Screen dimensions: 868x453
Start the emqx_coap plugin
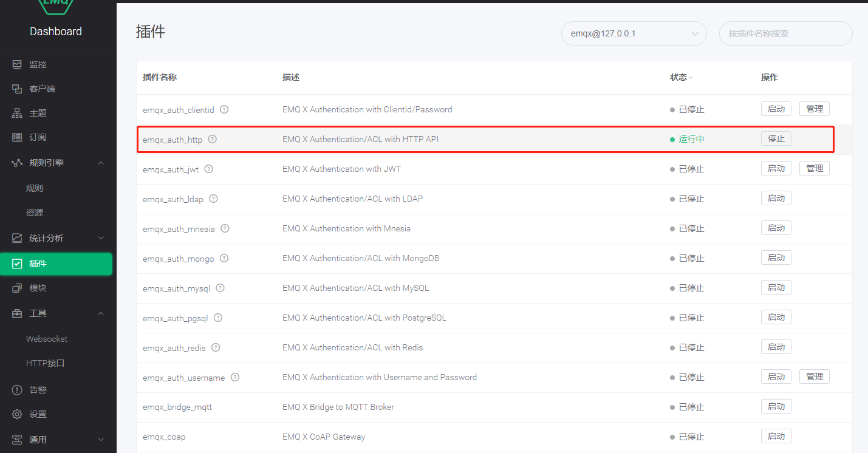(776, 436)
